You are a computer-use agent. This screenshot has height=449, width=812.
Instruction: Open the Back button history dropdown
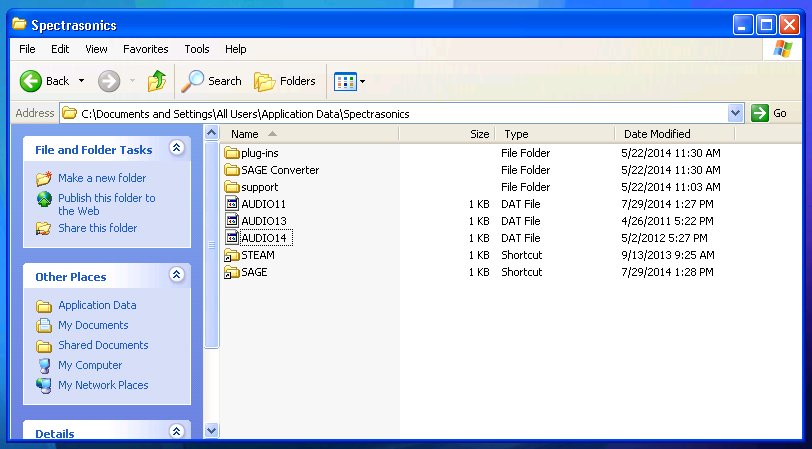tap(81, 81)
